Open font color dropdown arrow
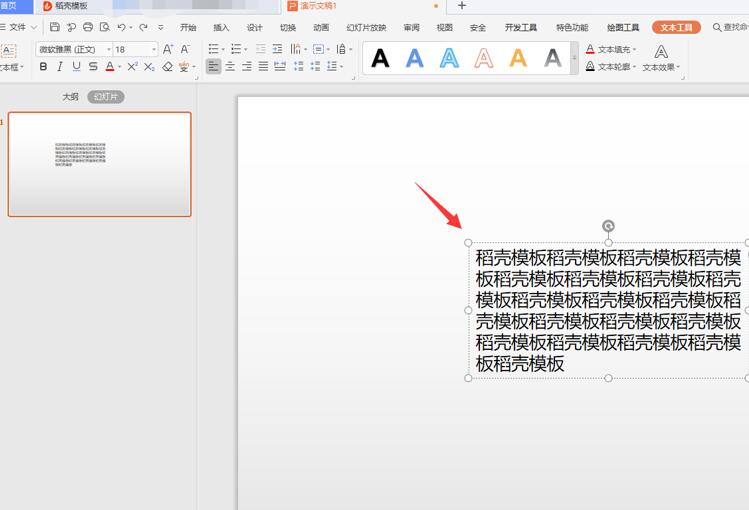 tap(119, 67)
